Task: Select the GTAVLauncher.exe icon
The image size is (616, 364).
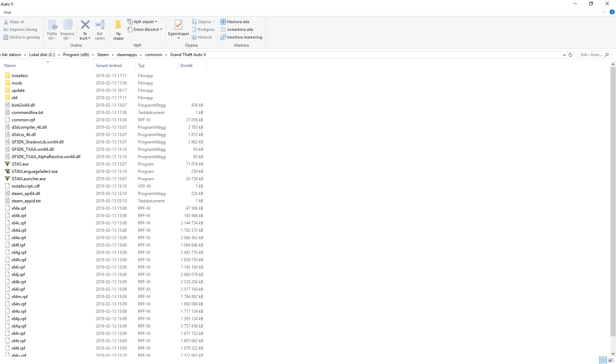Action: point(7,179)
